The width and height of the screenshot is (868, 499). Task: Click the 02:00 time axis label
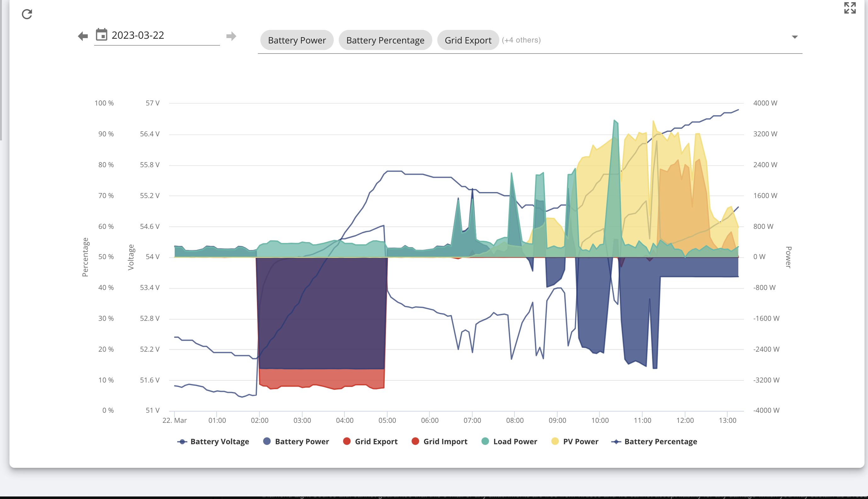tap(259, 421)
